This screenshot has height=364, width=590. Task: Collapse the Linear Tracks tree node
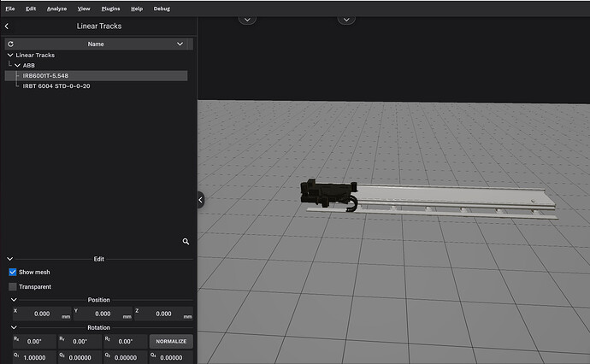click(10, 56)
